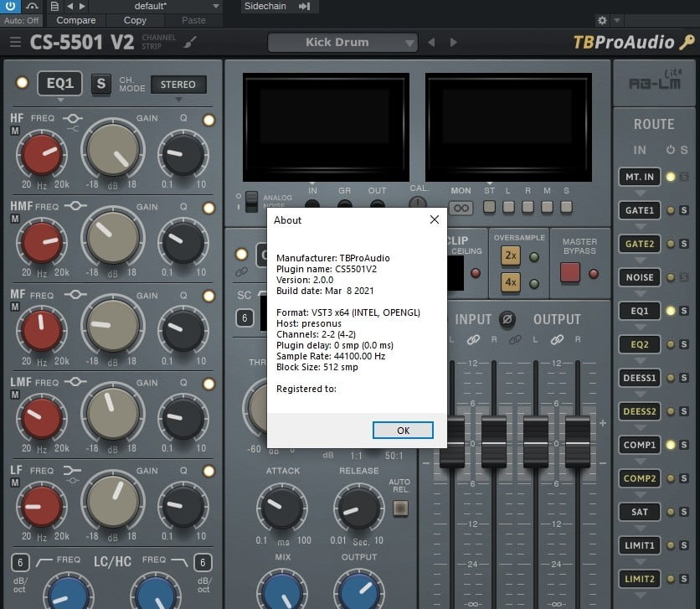Click the MON link icon button
The height and width of the screenshot is (609, 700).
pyautogui.click(x=461, y=207)
